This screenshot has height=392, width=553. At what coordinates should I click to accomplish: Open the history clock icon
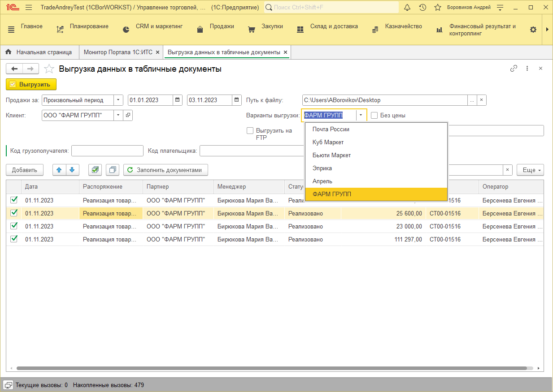(422, 8)
